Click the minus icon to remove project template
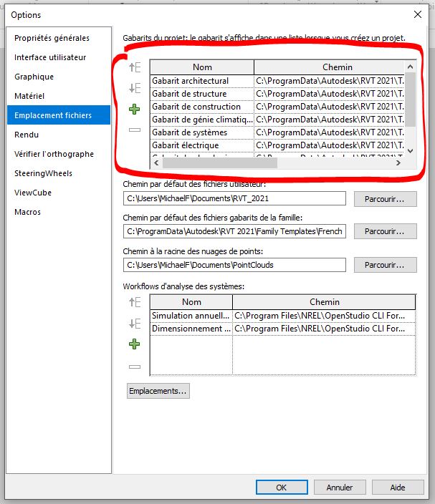435x504 pixels. coord(135,130)
